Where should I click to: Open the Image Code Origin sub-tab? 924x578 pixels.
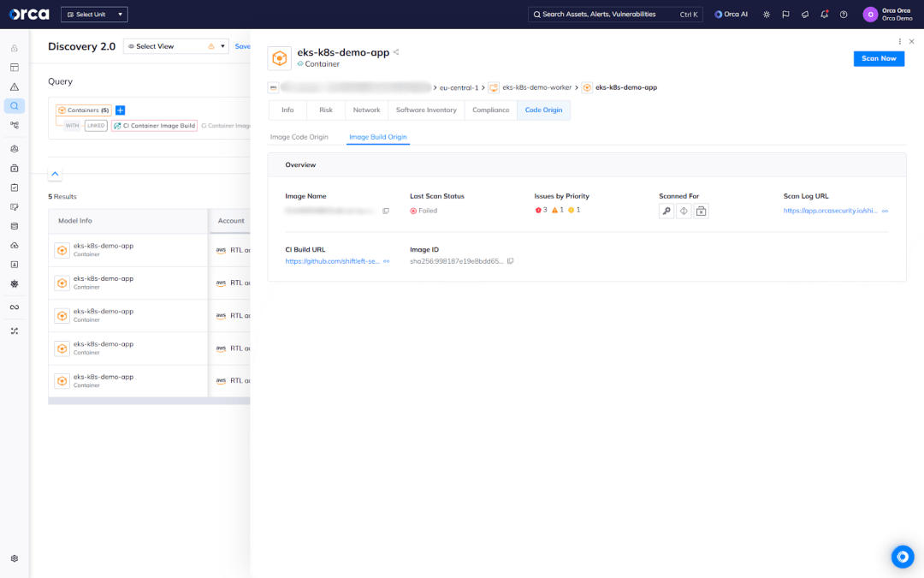[x=299, y=137]
